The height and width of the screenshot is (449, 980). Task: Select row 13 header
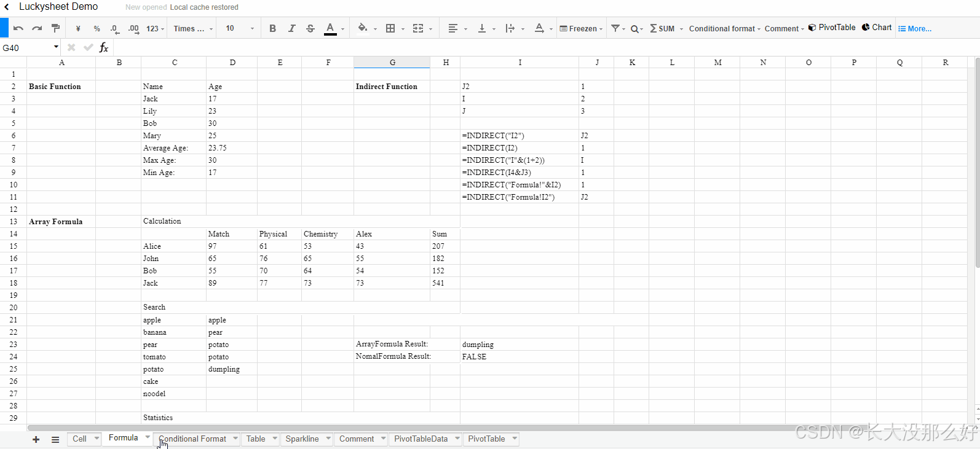pyautogui.click(x=14, y=222)
